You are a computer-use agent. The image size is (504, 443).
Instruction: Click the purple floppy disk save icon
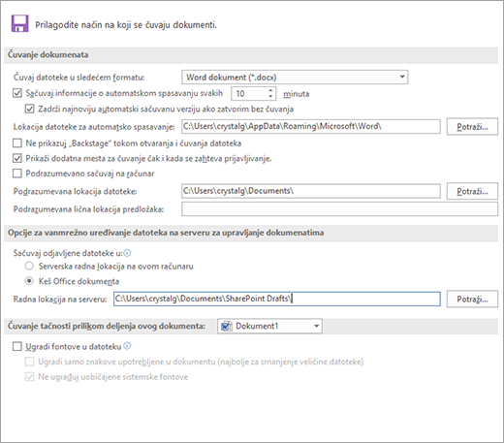pyautogui.click(x=20, y=23)
